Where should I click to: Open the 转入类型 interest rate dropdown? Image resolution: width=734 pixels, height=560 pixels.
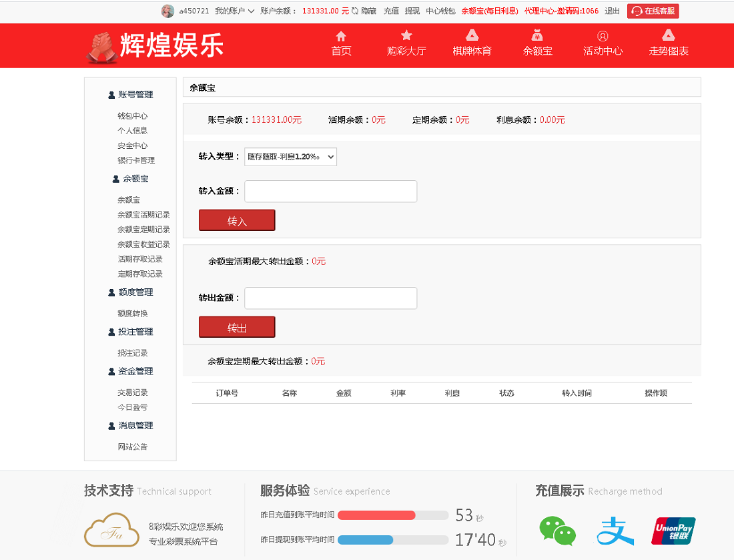tap(290, 157)
